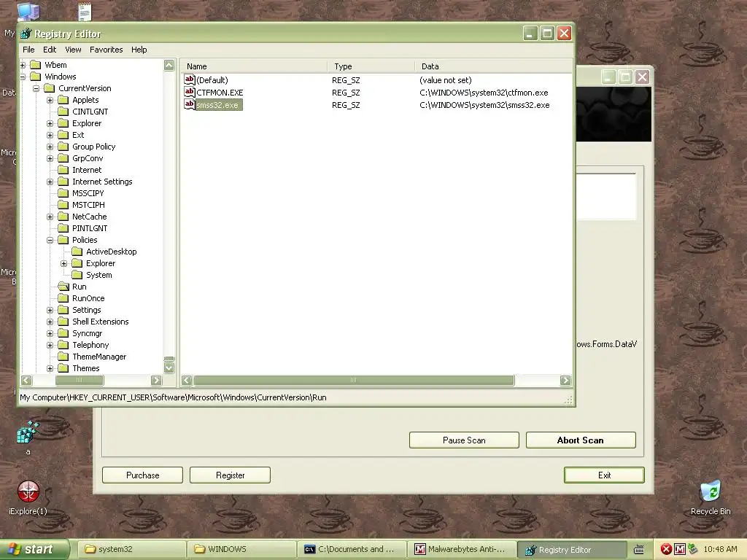Click the Purchase button
The width and height of the screenshot is (747, 560).
click(x=142, y=475)
